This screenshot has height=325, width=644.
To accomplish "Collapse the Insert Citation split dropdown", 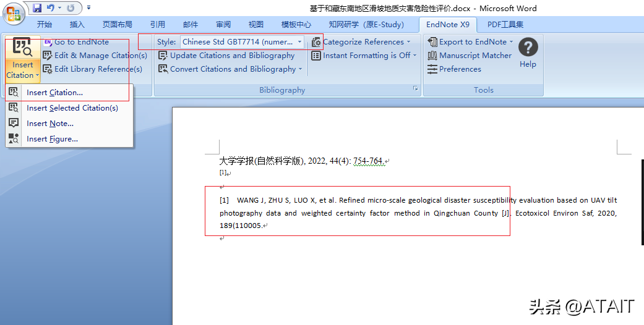I will pyautogui.click(x=23, y=70).
